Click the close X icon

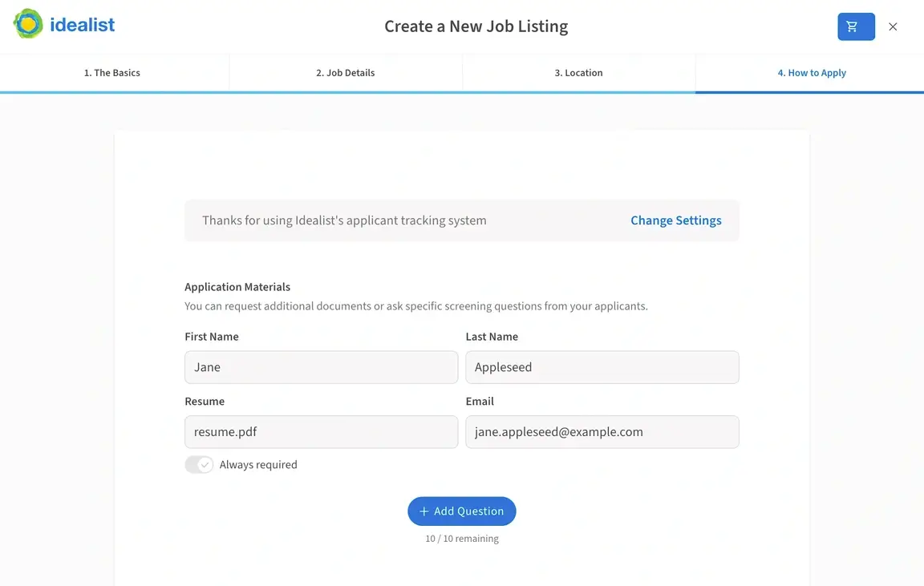click(893, 26)
